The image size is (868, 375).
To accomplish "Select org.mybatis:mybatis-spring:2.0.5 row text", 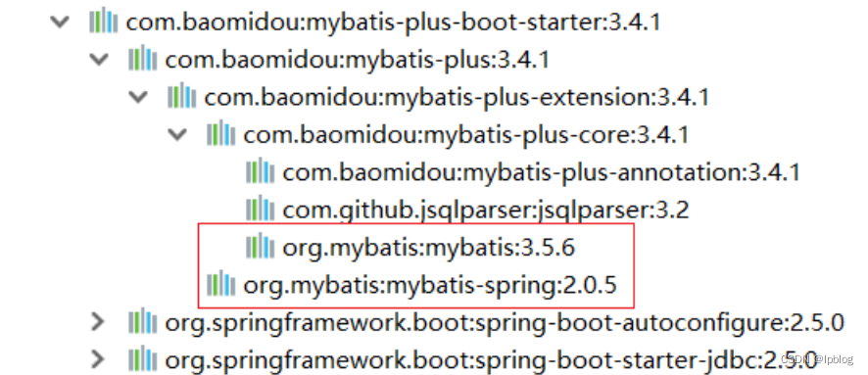I will pyautogui.click(x=430, y=285).
